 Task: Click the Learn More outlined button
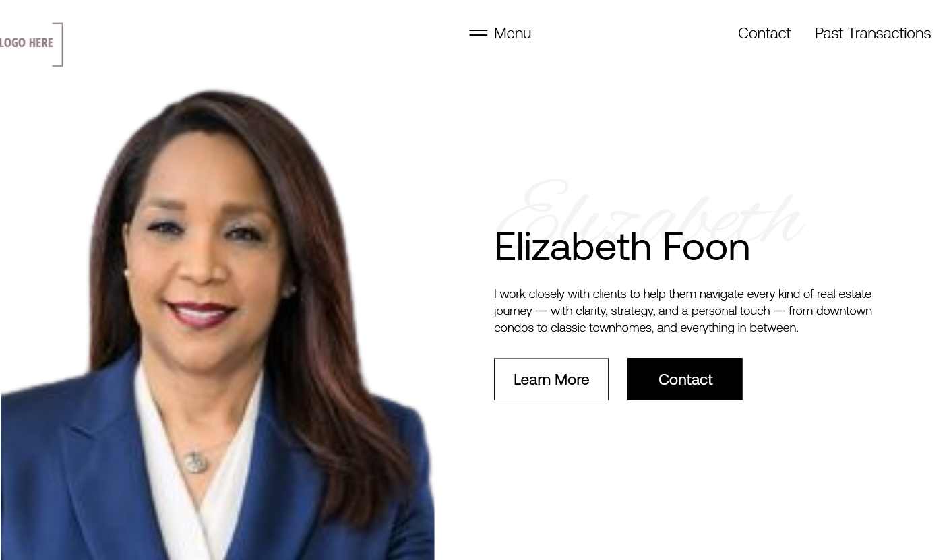[551, 379]
